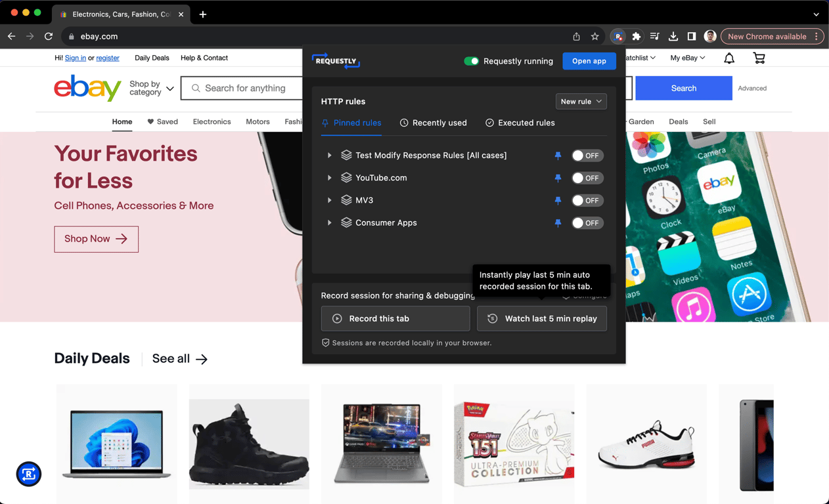
Task: Open the eBay notifications bell
Action: pos(728,58)
